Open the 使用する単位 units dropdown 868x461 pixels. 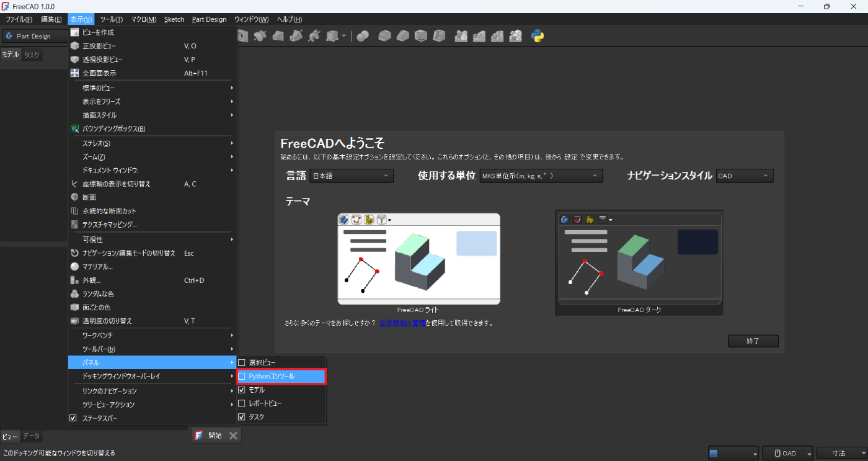click(x=541, y=176)
